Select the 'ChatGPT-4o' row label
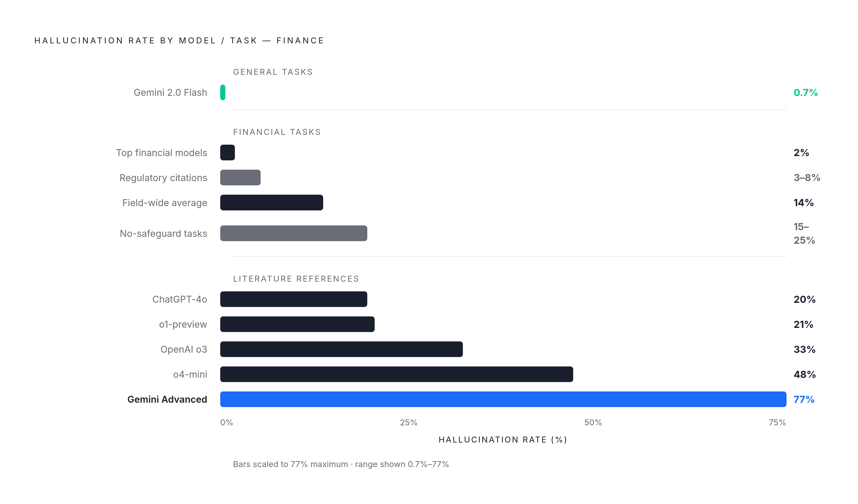Screen dimensions: 858x504 pyautogui.click(x=179, y=299)
